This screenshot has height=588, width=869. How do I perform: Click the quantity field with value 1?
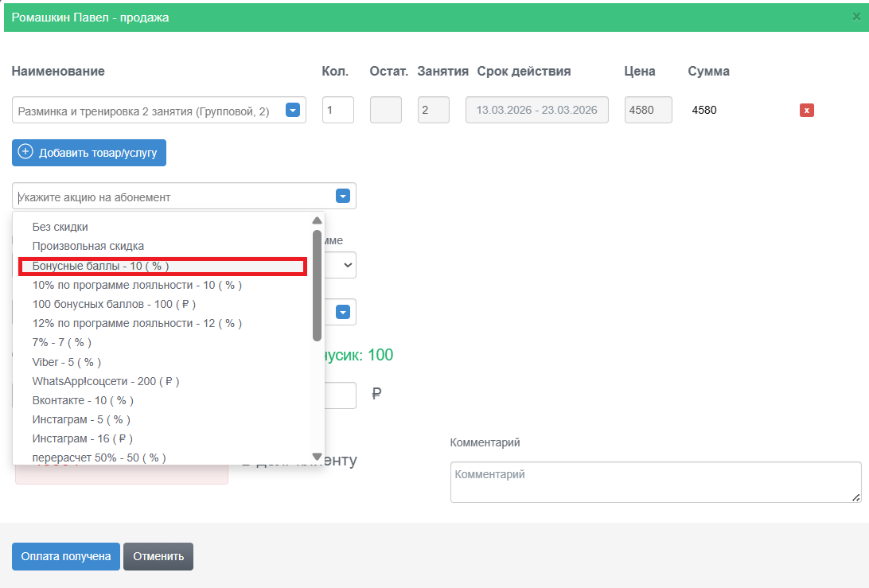(x=338, y=110)
